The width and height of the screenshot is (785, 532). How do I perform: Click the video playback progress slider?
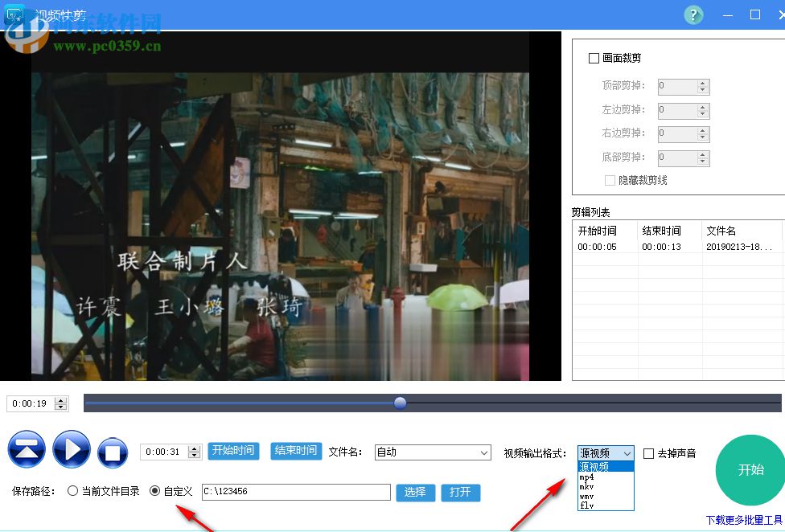click(400, 403)
